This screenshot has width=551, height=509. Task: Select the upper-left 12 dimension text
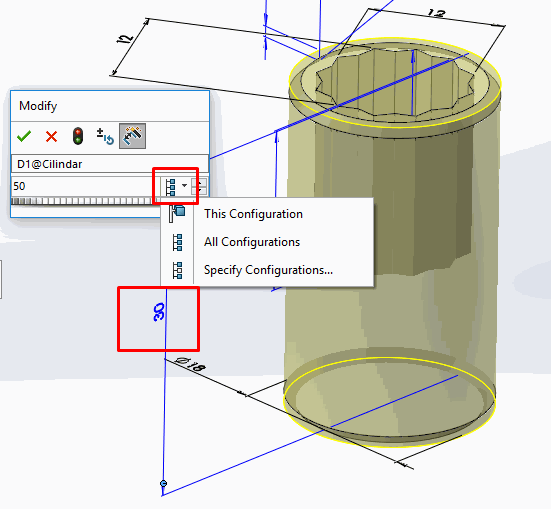125,39
